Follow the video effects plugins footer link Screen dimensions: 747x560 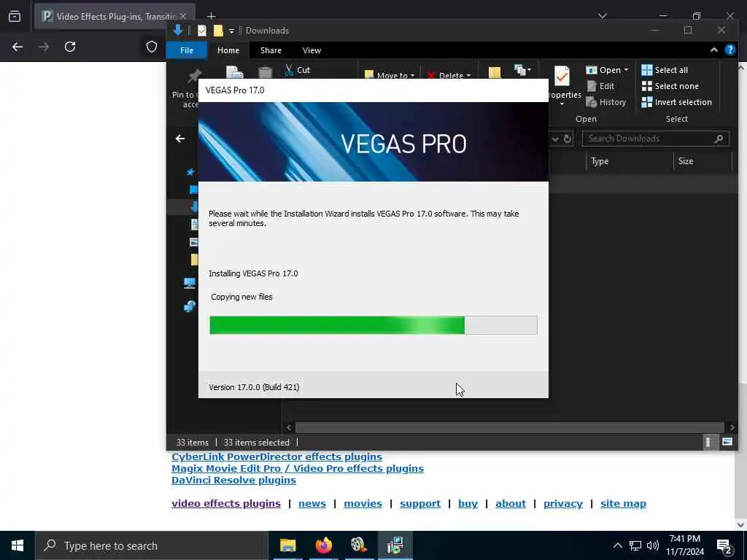[x=226, y=504]
